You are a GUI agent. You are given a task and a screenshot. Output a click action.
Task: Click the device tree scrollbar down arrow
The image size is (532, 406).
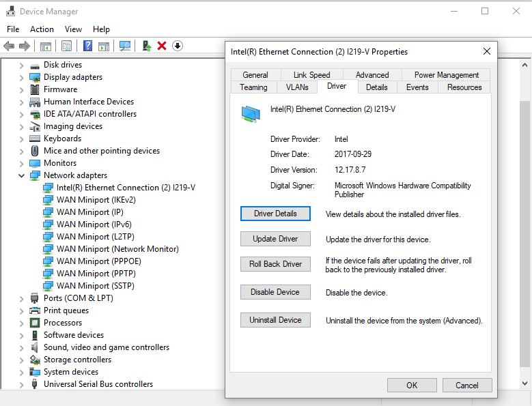coord(524,383)
